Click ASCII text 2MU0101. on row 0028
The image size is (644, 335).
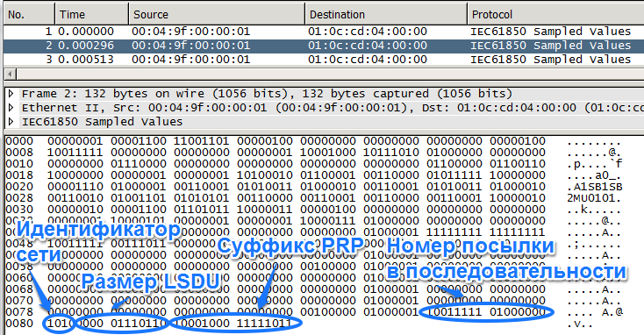(x=595, y=198)
